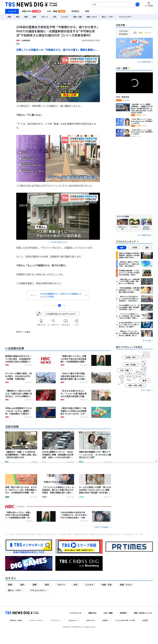
Task: Open ranking もっと見る link
Action: (x=148, y=341)
